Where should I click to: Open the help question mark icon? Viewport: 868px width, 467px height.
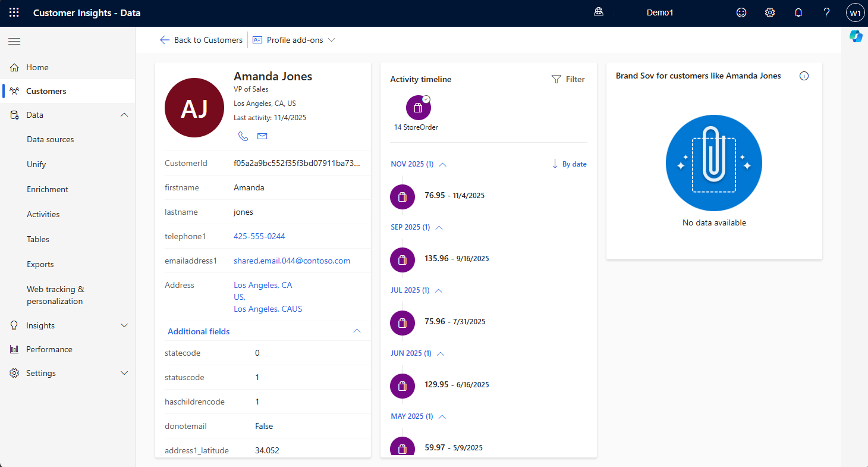point(827,12)
